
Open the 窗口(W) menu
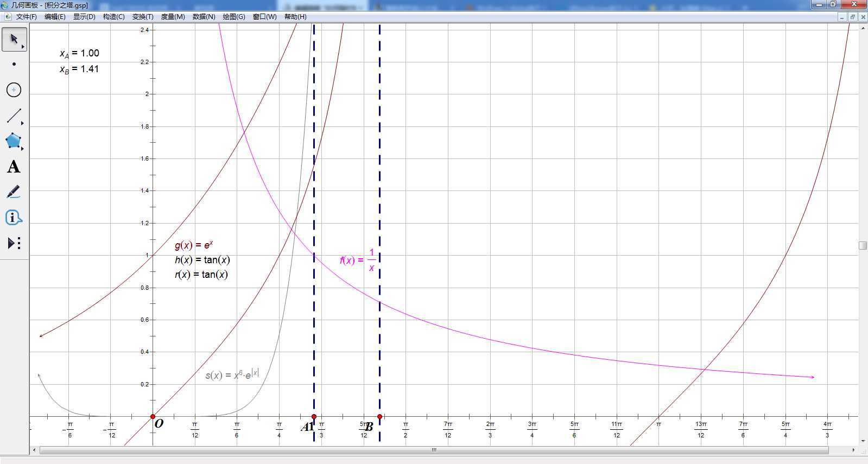[264, 17]
